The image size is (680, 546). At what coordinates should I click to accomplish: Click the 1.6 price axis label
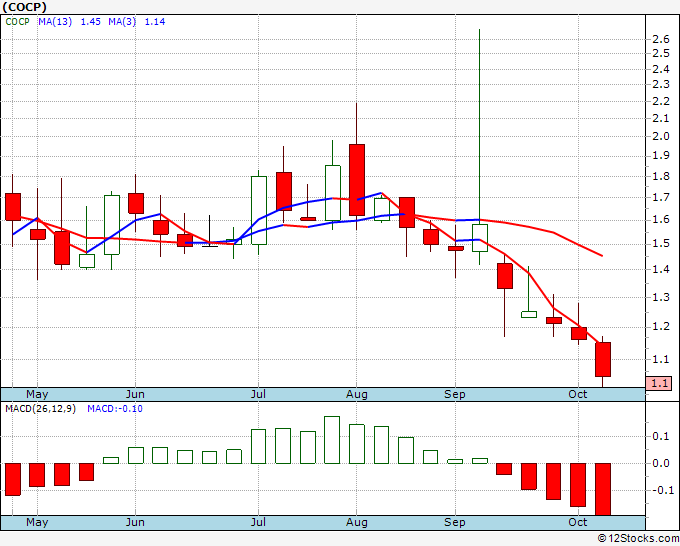[660, 219]
